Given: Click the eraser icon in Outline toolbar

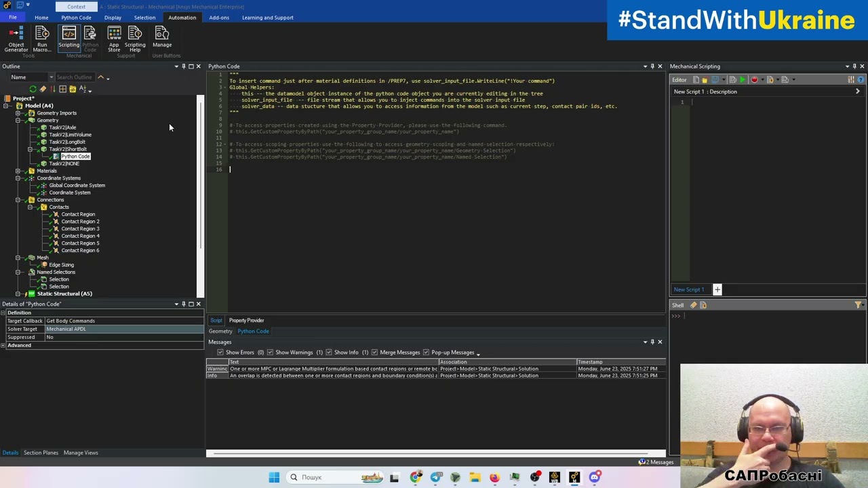Looking at the screenshot, I should [x=43, y=89].
